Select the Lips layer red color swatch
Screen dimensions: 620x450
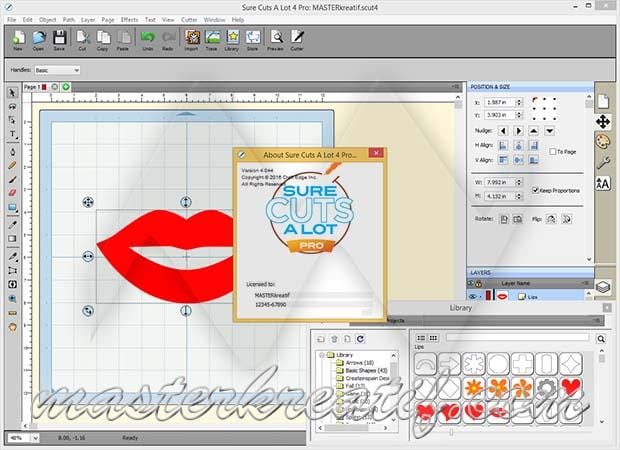488,296
